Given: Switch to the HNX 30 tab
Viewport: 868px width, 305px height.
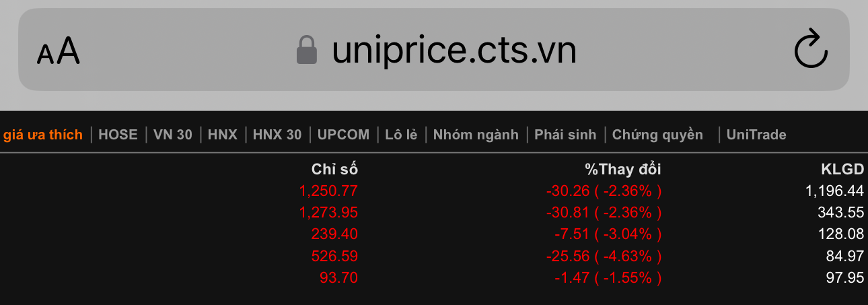Looking at the screenshot, I should 277,135.
